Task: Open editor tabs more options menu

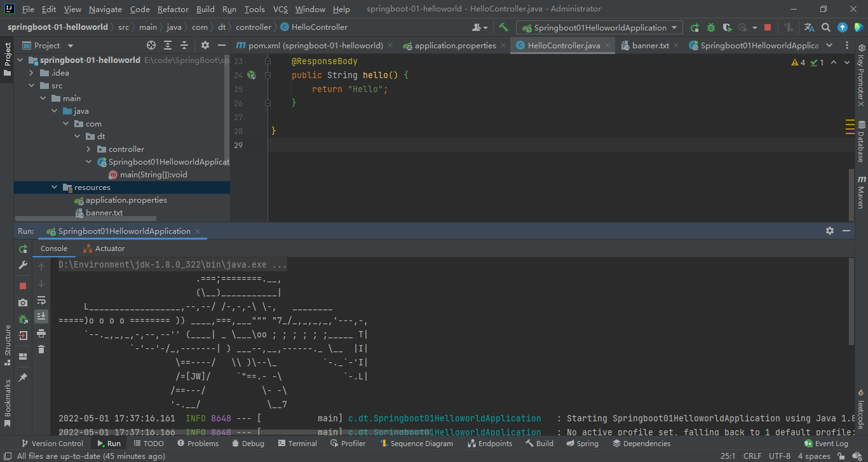Action: point(846,45)
